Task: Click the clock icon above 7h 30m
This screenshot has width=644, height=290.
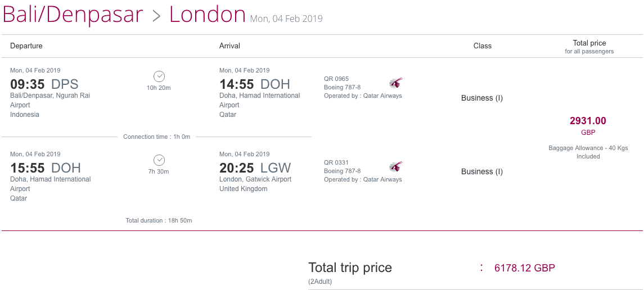Action: click(159, 160)
